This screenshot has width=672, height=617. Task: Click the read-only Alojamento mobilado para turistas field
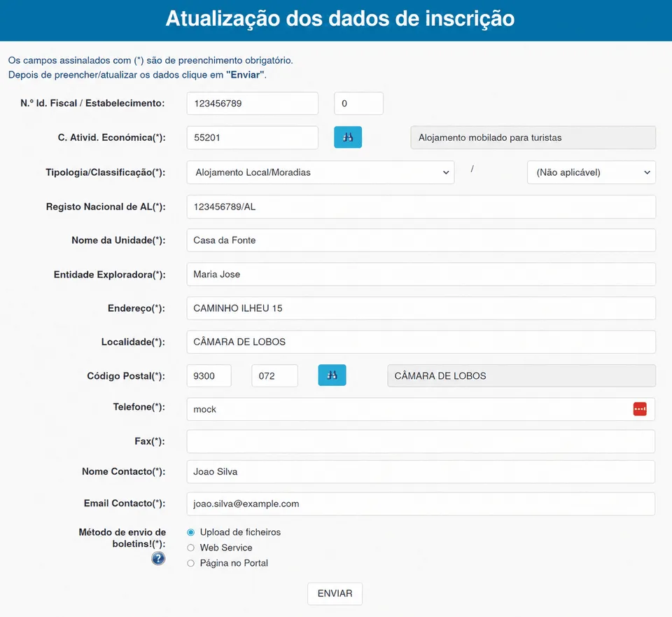(x=533, y=138)
